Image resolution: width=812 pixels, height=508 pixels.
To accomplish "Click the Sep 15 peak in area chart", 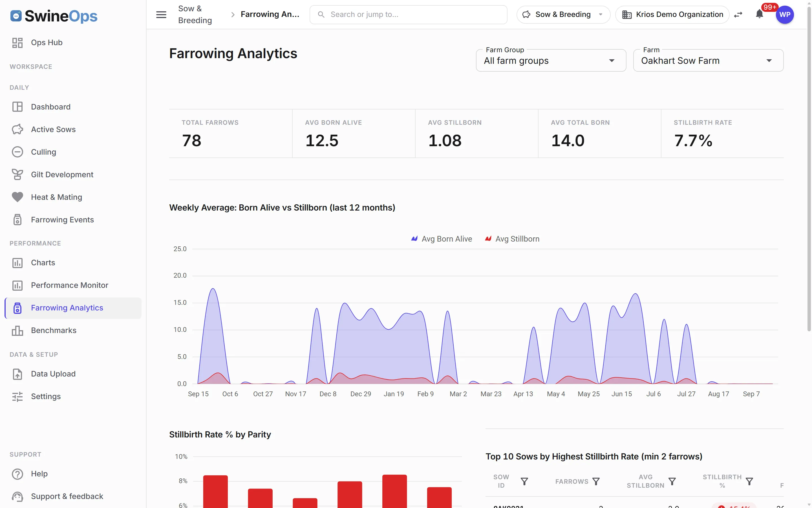I will (213, 289).
